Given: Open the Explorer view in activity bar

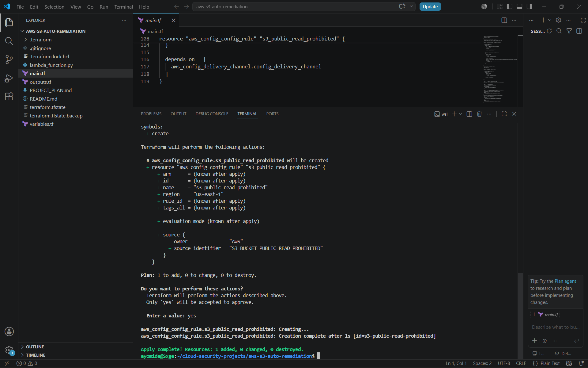Looking at the screenshot, I should pyautogui.click(x=9, y=23).
